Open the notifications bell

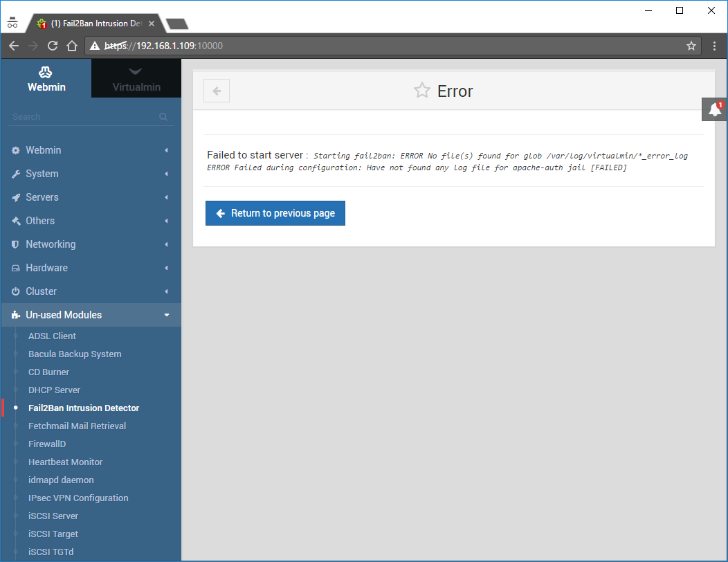(715, 109)
